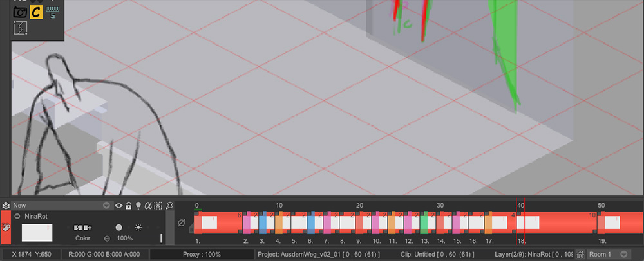Select pink instance numbered 15.
644x261 pixels.
click(460, 222)
